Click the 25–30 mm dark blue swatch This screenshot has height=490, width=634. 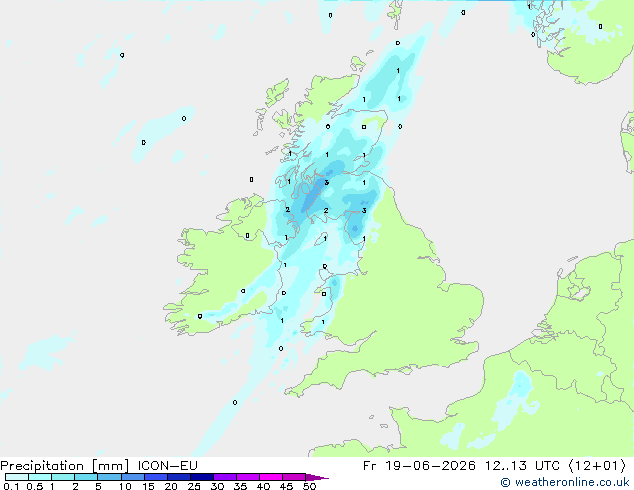(201, 477)
